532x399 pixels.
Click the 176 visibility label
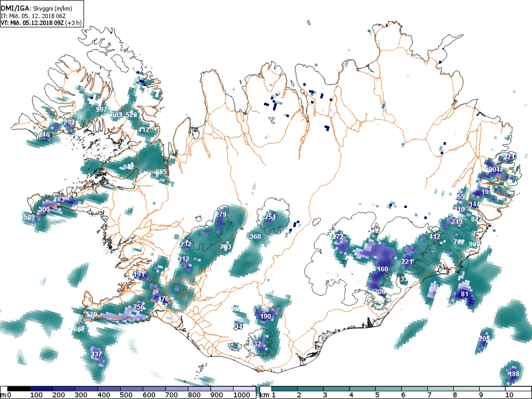click(x=163, y=299)
